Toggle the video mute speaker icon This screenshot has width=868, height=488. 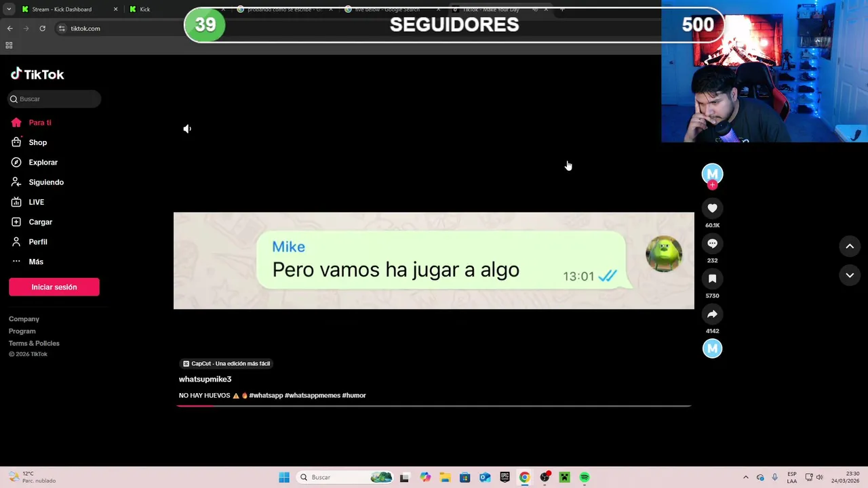tap(187, 129)
